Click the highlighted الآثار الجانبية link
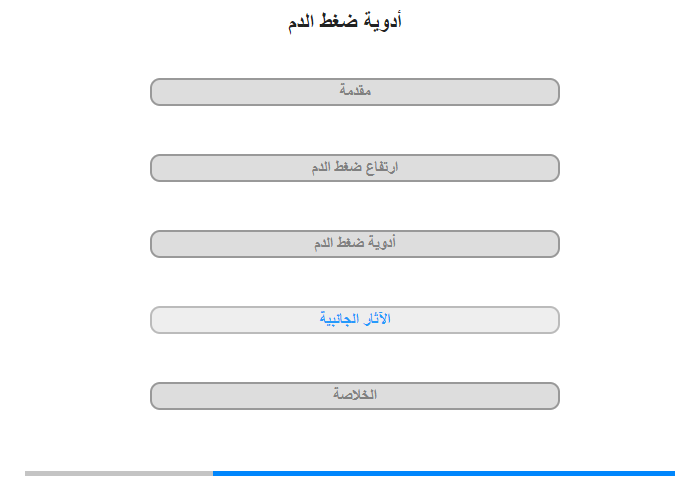Screen dimensions: 700x480 [x=355, y=320]
